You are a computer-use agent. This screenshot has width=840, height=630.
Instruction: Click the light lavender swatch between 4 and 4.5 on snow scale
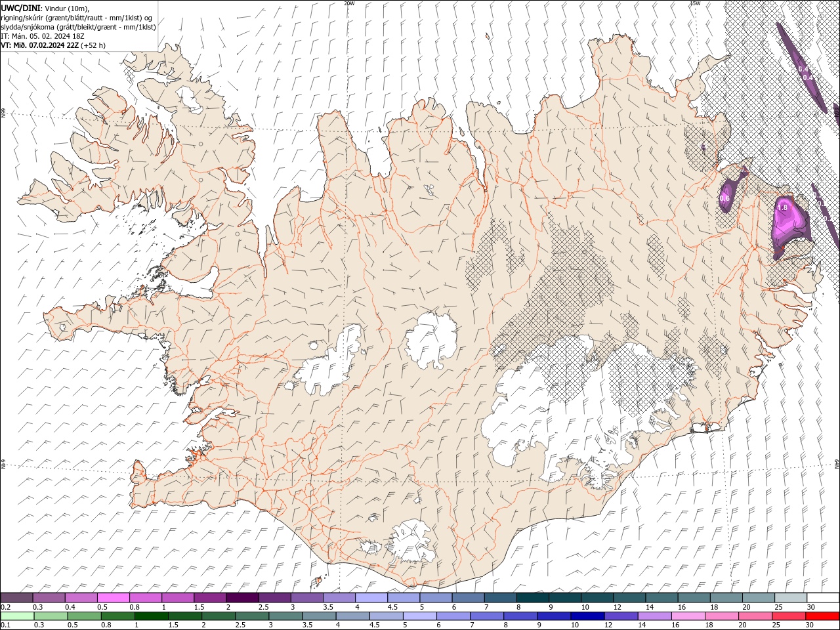371,598
